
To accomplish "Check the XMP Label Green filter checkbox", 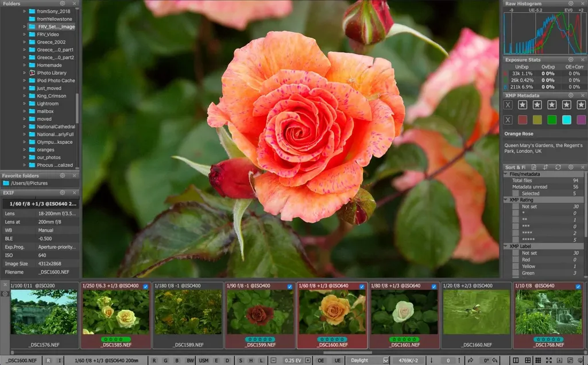I will [x=516, y=273].
